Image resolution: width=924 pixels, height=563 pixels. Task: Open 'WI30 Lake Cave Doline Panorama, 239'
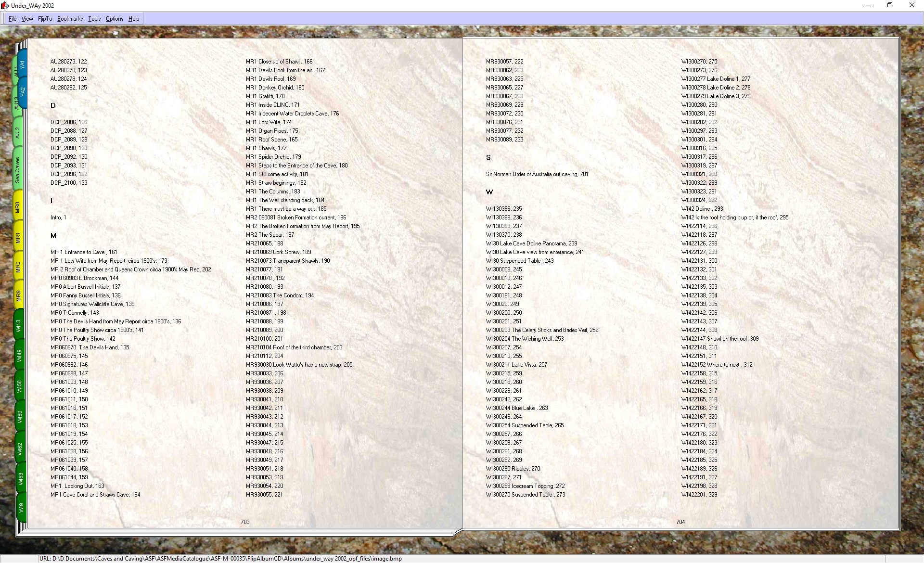click(x=531, y=243)
